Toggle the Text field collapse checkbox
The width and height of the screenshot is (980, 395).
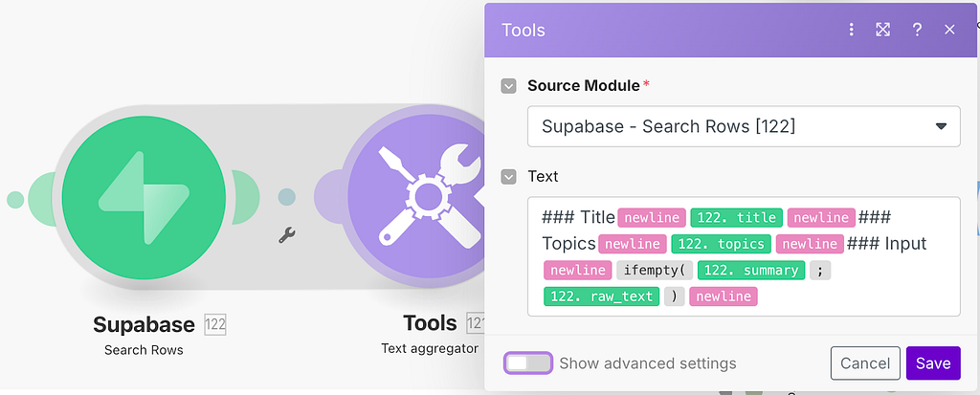509,177
